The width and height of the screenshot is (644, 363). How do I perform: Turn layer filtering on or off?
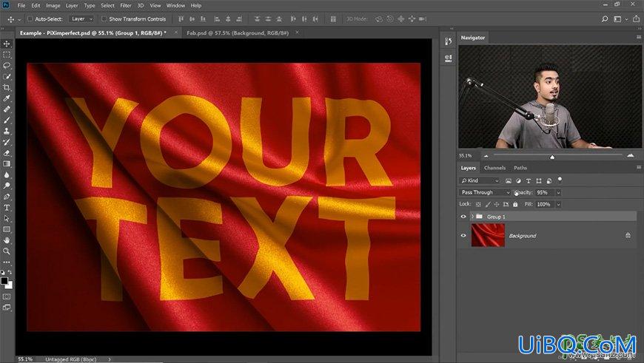(560, 180)
